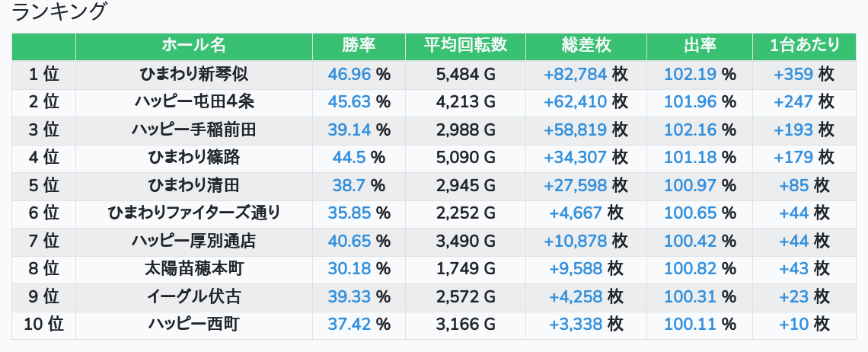Viewport: 868px width, 352px height.
Task: Select the +82,784 total difference value
Action: (x=576, y=74)
